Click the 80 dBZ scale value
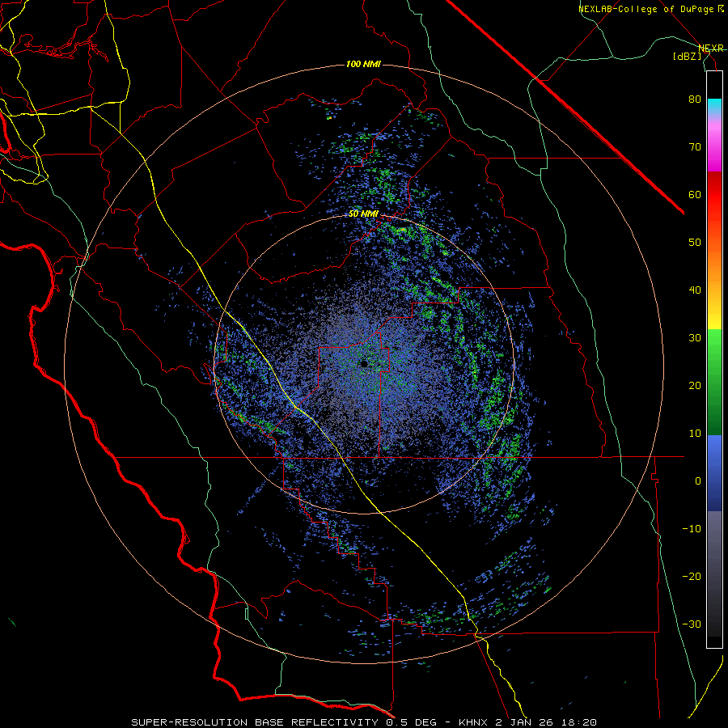The height and width of the screenshot is (728, 728). point(695,99)
